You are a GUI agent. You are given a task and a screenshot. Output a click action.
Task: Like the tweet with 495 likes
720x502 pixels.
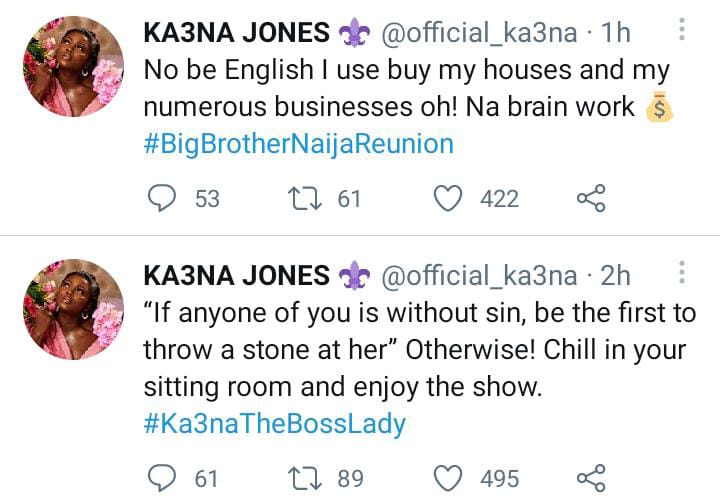point(447,478)
